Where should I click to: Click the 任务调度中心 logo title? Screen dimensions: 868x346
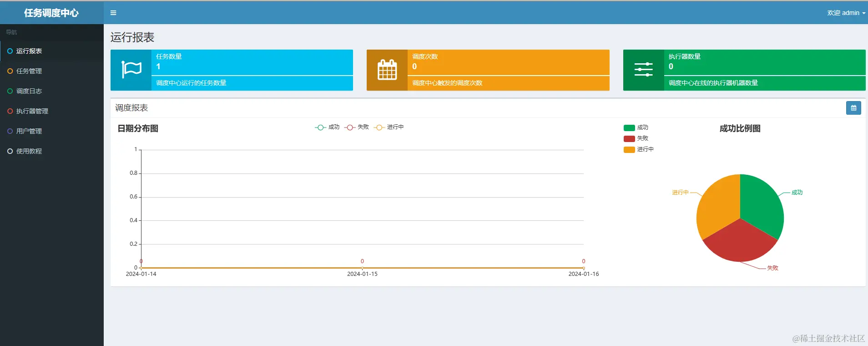[x=51, y=13]
